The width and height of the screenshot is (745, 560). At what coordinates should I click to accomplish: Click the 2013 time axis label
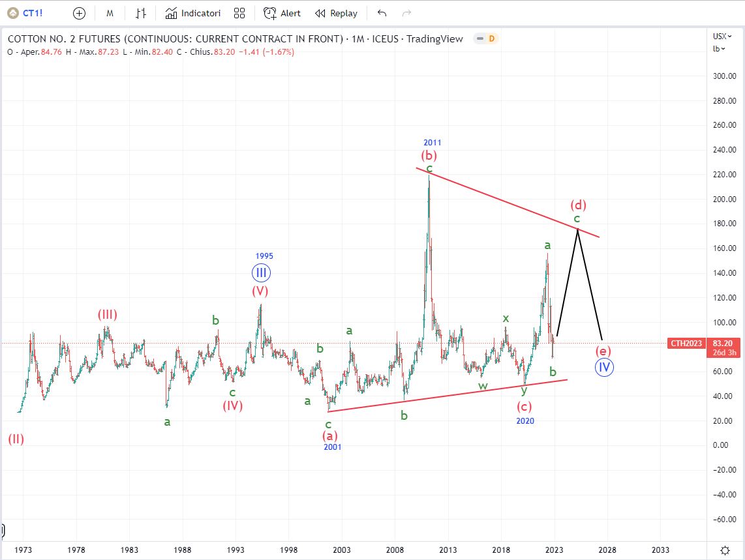coord(448,550)
